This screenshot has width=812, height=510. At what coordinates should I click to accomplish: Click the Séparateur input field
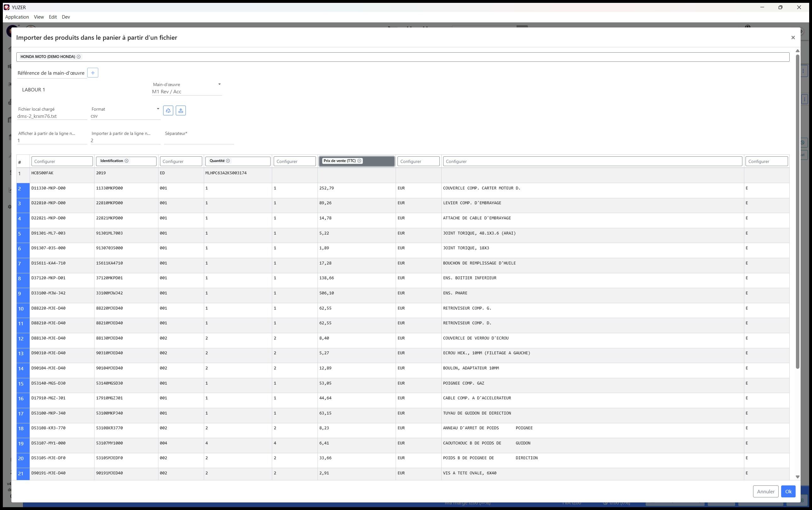coord(199,140)
